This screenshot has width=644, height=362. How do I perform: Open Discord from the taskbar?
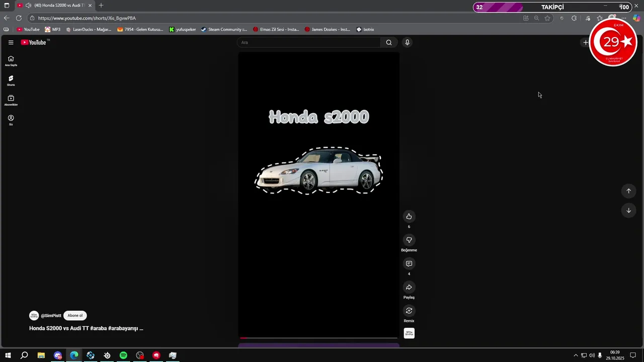(58, 355)
